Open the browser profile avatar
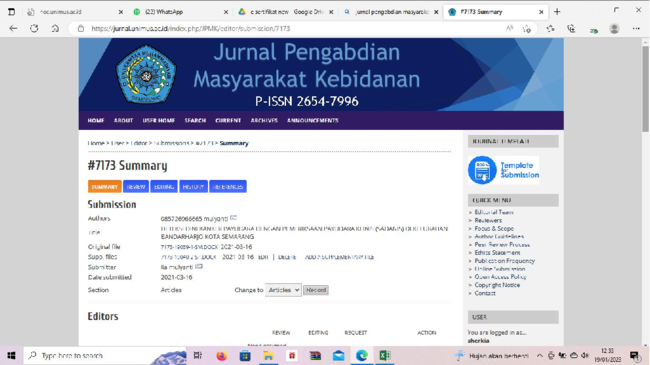 pyautogui.click(x=614, y=28)
